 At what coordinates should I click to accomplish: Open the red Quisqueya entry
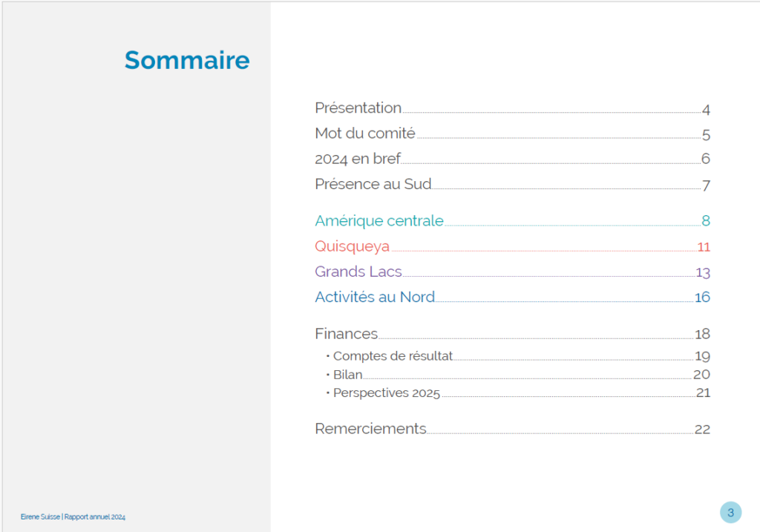[x=353, y=246]
